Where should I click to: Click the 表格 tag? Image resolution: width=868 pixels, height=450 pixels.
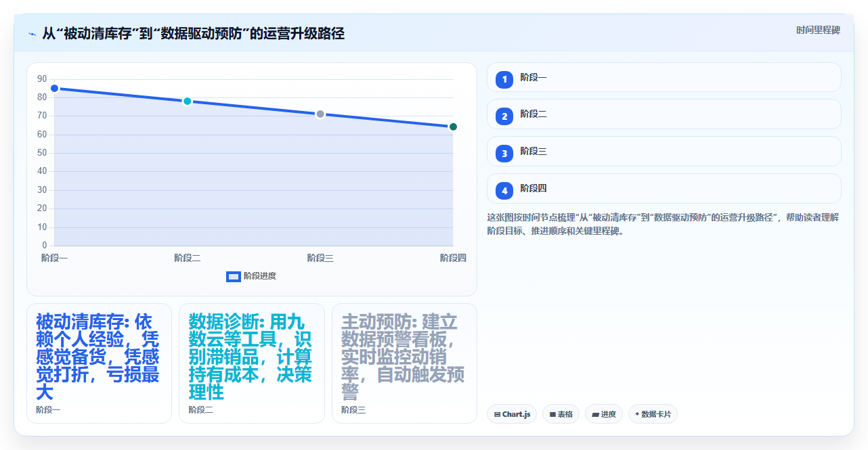pos(561,414)
